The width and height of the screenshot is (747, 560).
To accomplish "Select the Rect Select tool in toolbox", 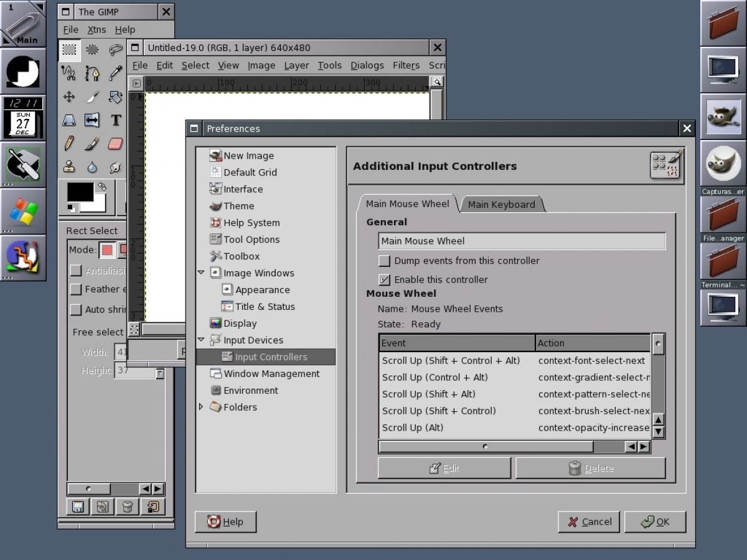I will click(x=69, y=50).
